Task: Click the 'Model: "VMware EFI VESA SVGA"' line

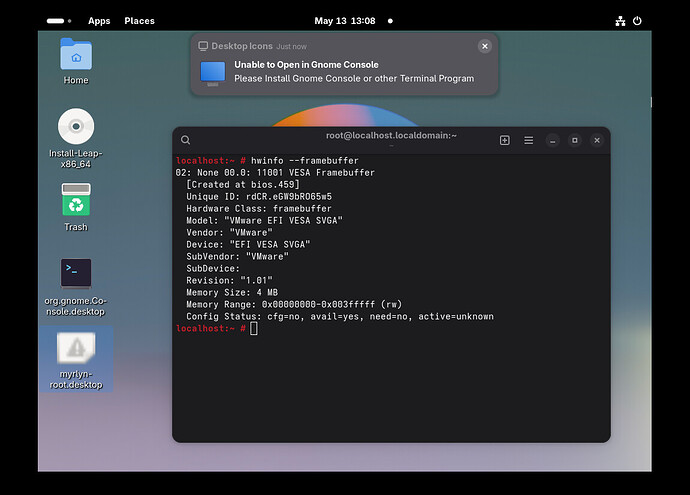Action: pyautogui.click(x=264, y=220)
